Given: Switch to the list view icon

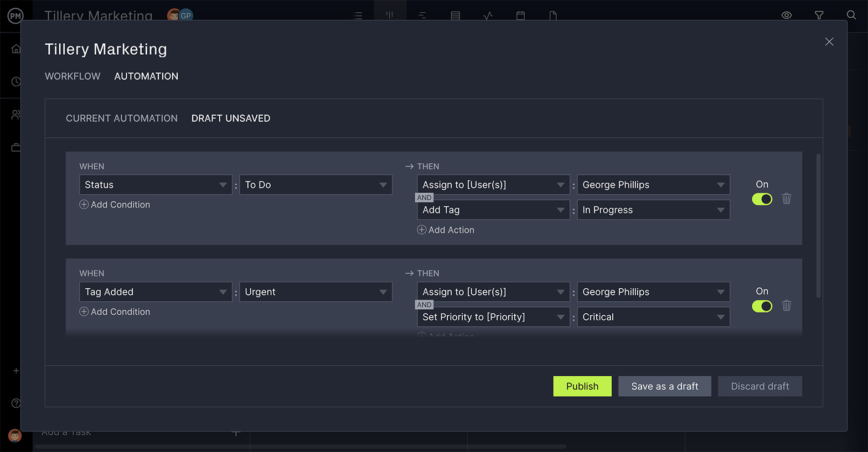Looking at the screenshot, I should [x=358, y=15].
